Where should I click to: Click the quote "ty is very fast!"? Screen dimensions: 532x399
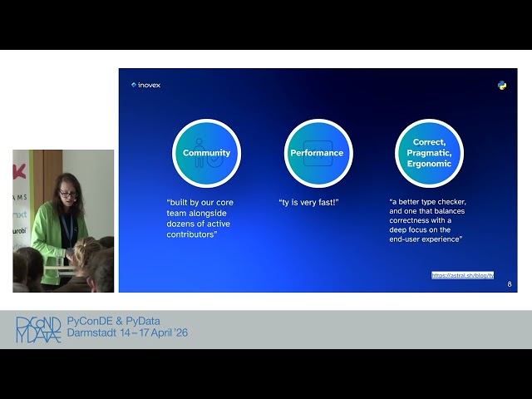(x=308, y=203)
